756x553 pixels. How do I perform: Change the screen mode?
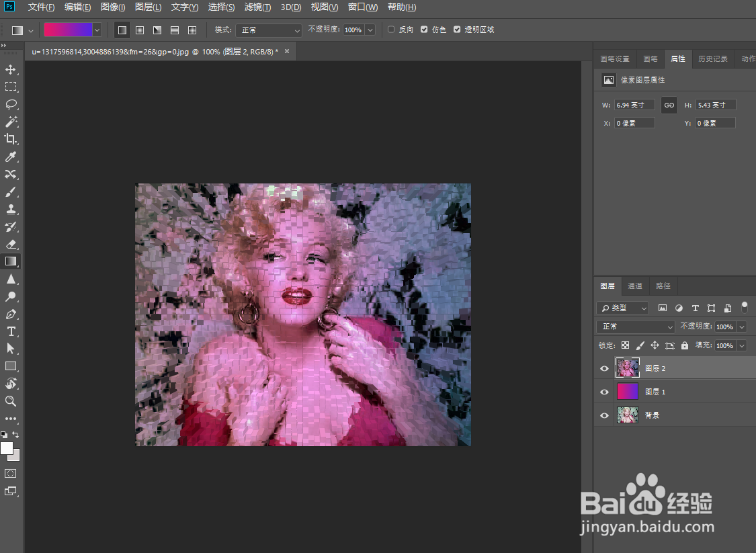11,491
